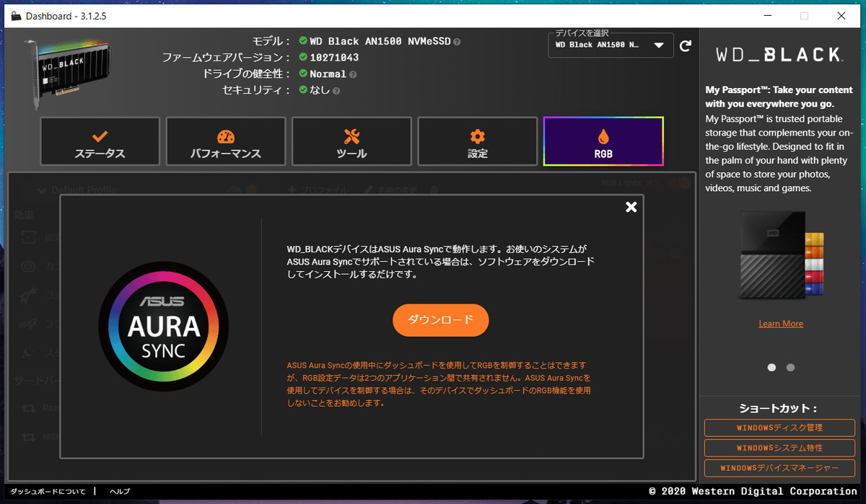Click the firmware version 10271043 text
The height and width of the screenshot is (504, 866).
coord(334,58)
